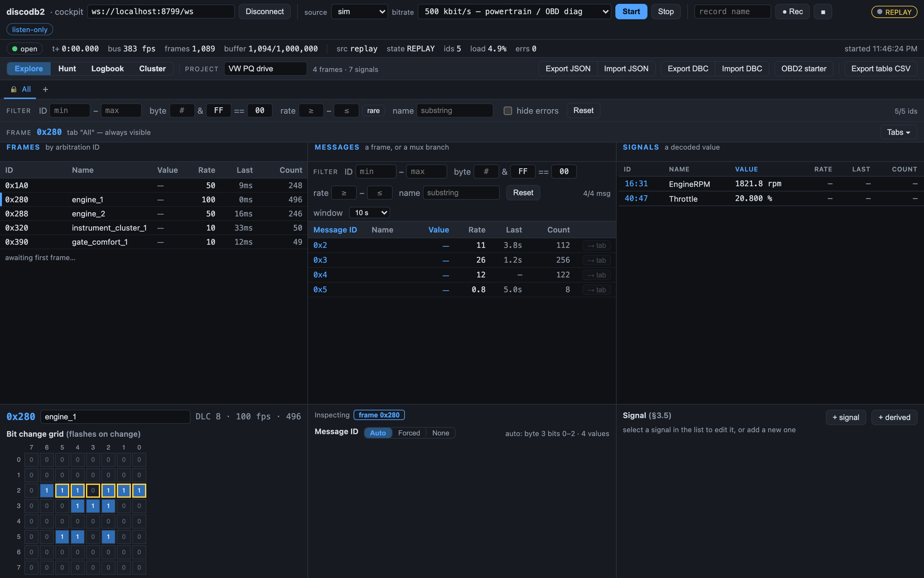The height and width of the screenshot is (578, 924).
Task: Add a new signal with + signal
Action: pyautogui.click(x=846, y=417)
